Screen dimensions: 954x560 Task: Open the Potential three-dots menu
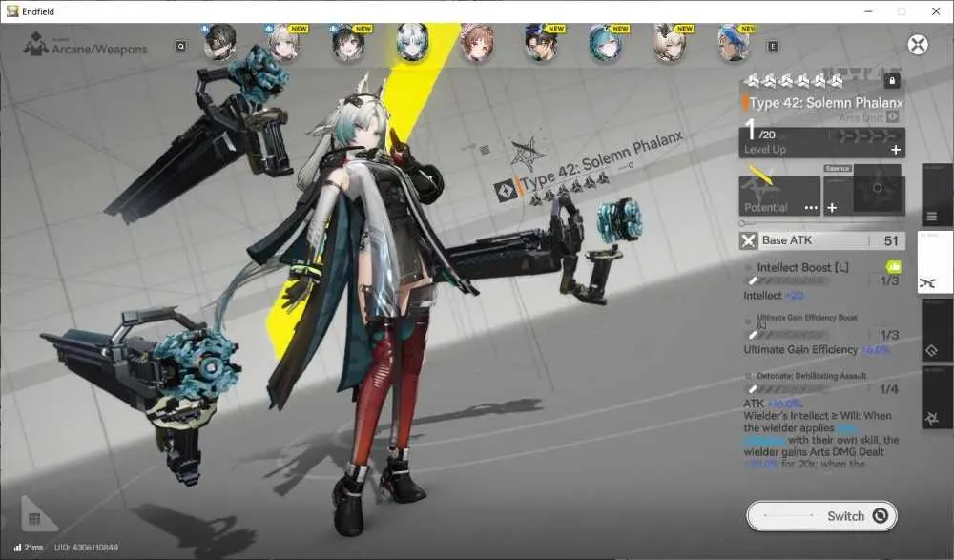811,208
